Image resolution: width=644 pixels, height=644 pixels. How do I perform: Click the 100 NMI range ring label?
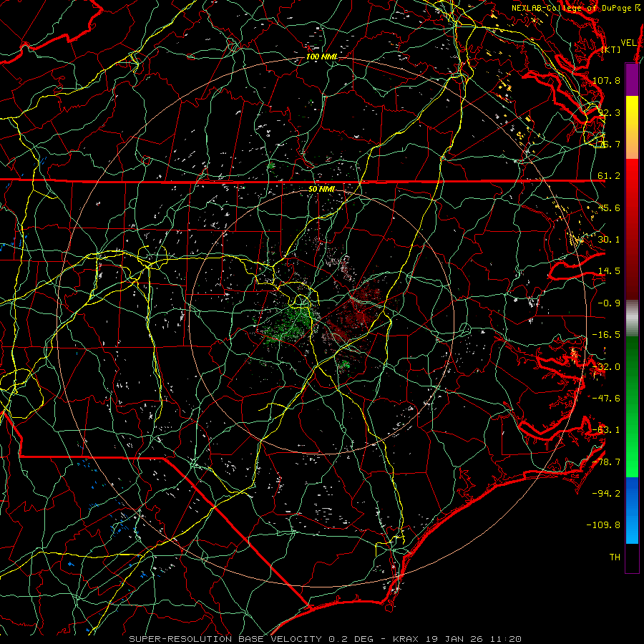coord(321,57)
